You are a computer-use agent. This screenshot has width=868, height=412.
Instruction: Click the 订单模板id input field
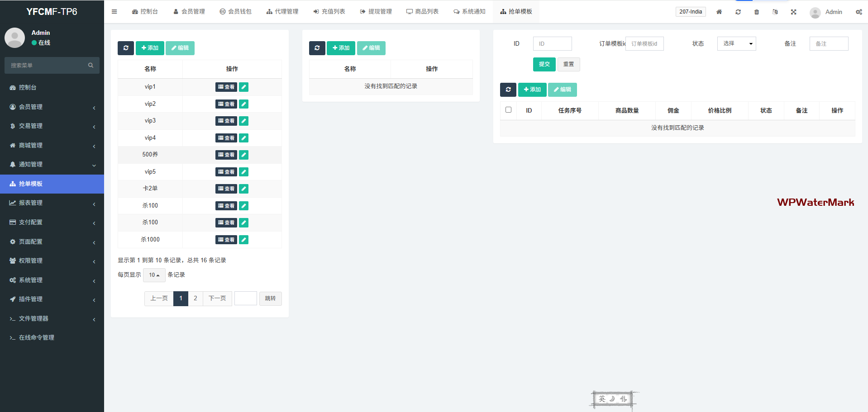(x=644, y=43)
